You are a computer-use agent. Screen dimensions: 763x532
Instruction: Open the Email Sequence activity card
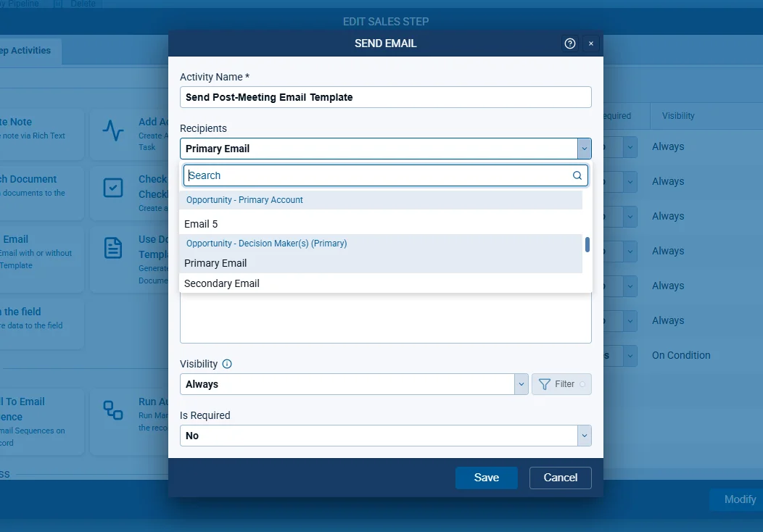tap(41, 422)
